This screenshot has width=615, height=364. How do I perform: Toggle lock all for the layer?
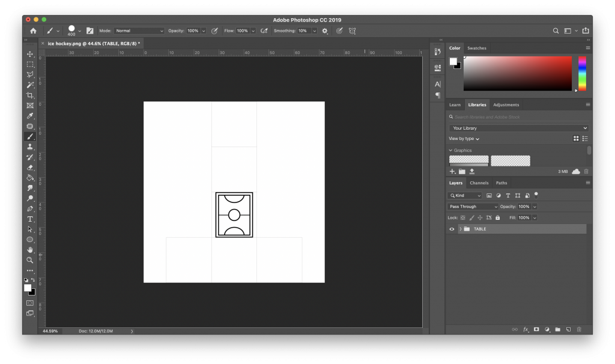[x=497, y=217]
